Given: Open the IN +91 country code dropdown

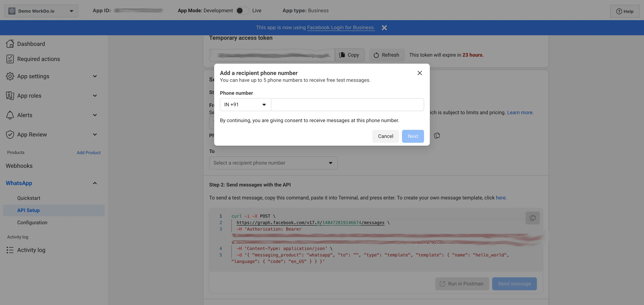Looking at the screenshot, I should click(x=245, y=105).
